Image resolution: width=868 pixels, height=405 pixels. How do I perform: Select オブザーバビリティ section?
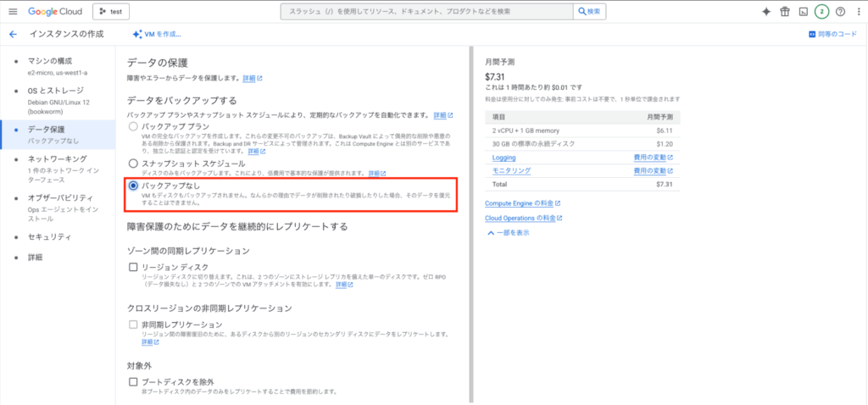[58, 208]
